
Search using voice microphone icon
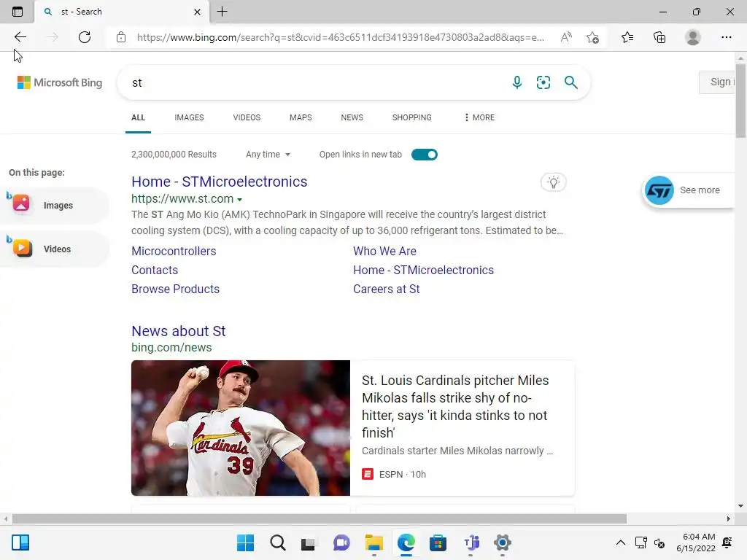517,82
